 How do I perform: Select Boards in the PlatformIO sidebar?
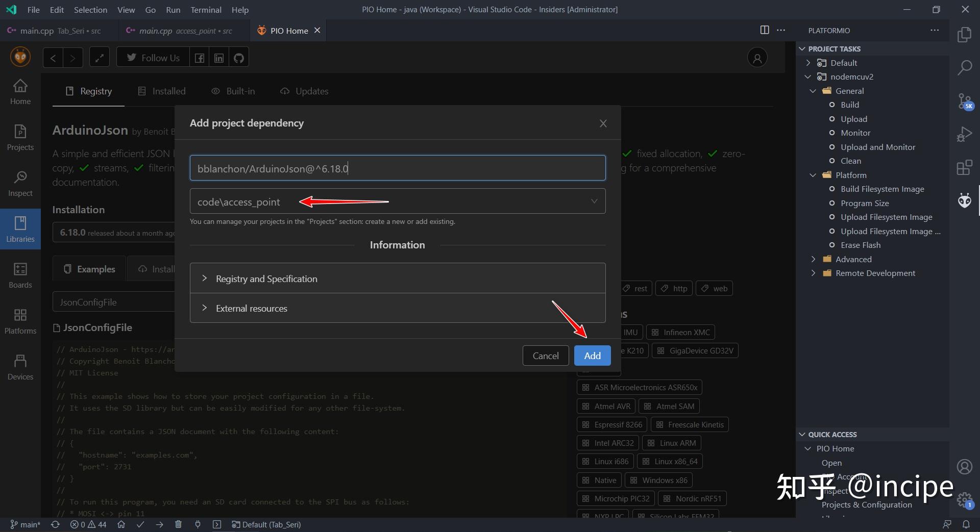[20, 275]
